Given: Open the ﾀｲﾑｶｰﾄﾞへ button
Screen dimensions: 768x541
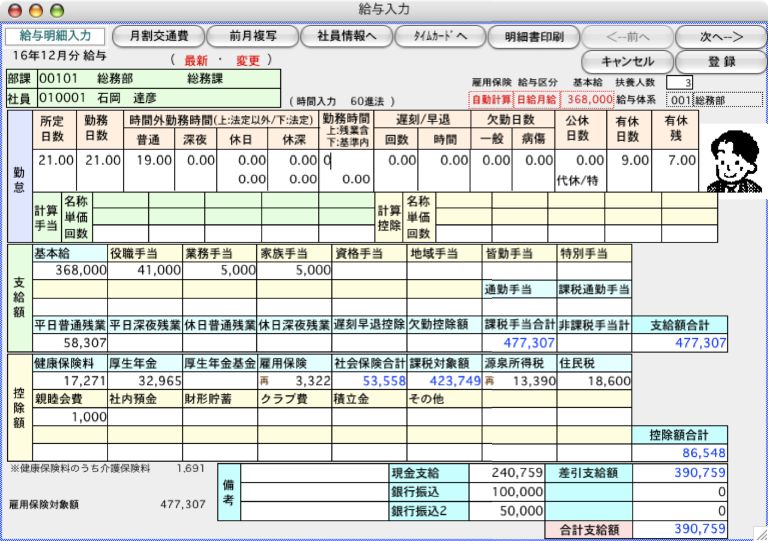Looking at the screenshot, I should pyautogui.click(x=432, y=37).
